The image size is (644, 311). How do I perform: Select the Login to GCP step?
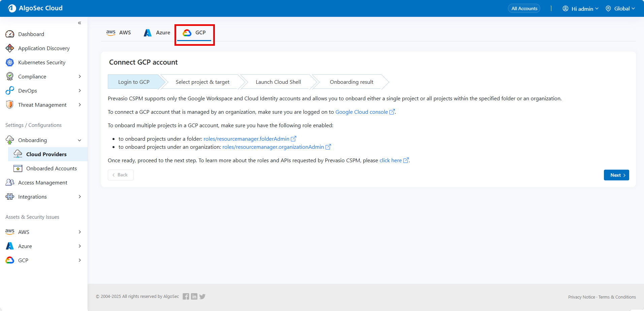click(x=134, y=82)
